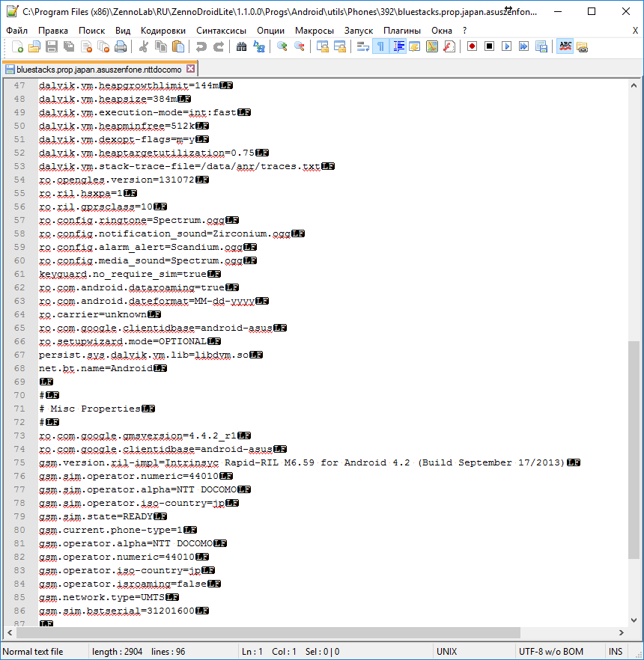The height and width of the screenshot is (660, 644).
Task: Print the document using printer icon
Action: click(121, 46)
